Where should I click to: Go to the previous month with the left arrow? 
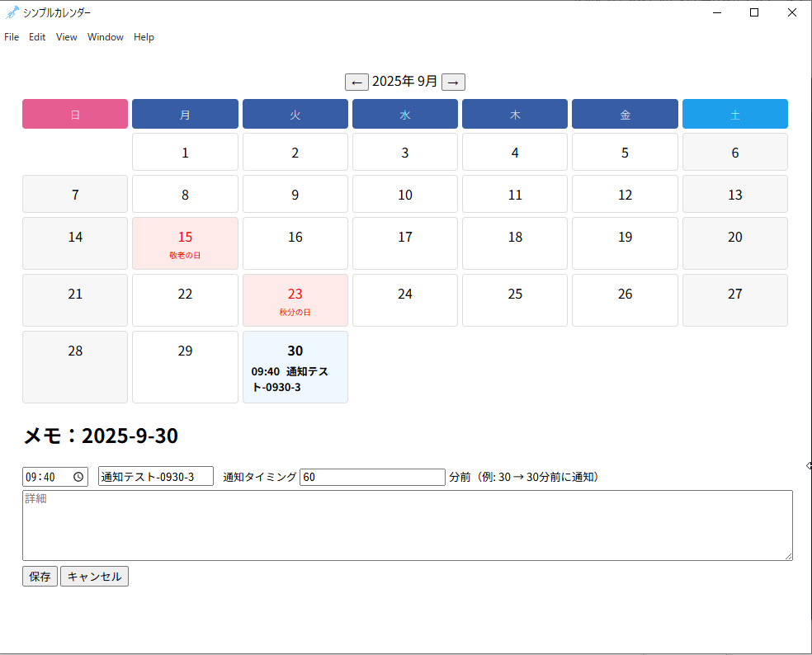click(x=356, y=82)
